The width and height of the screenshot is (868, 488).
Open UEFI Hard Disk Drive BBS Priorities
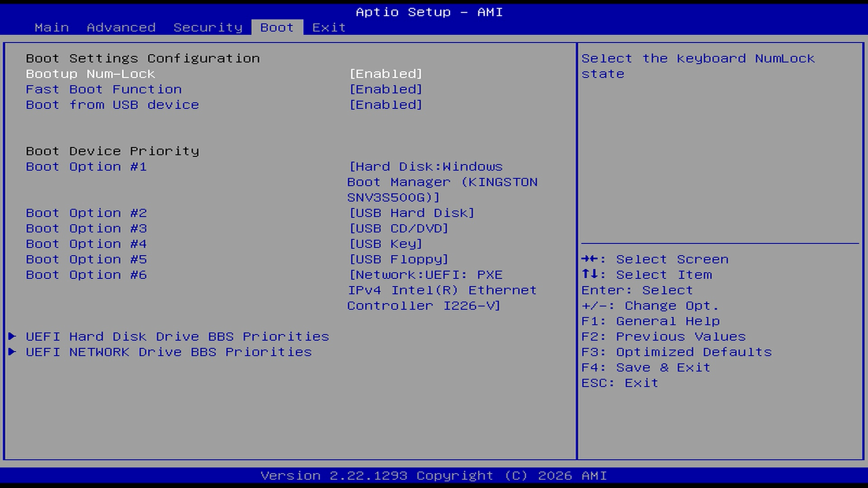tap(177, 337)
